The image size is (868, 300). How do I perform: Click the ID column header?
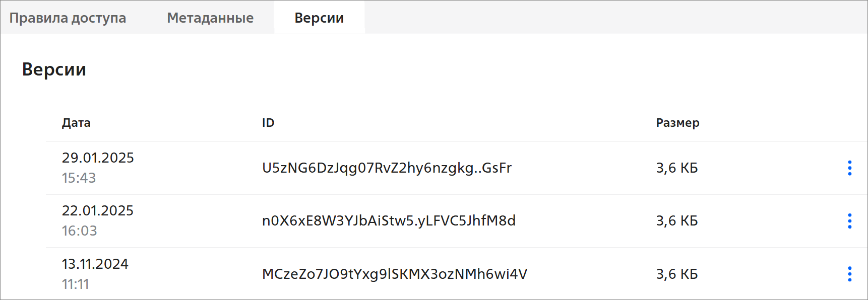pyautogui.click(x=268, y=123)
